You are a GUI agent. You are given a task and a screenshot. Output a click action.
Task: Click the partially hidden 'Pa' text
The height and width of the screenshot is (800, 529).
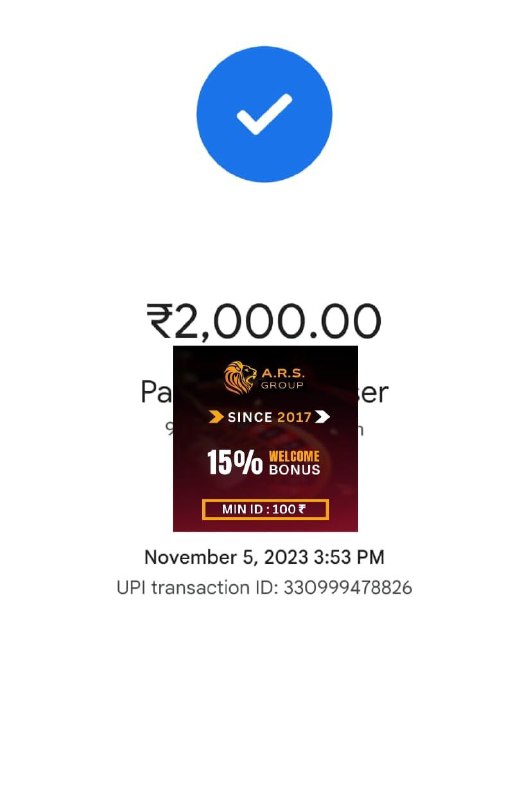tap(156, 392)
